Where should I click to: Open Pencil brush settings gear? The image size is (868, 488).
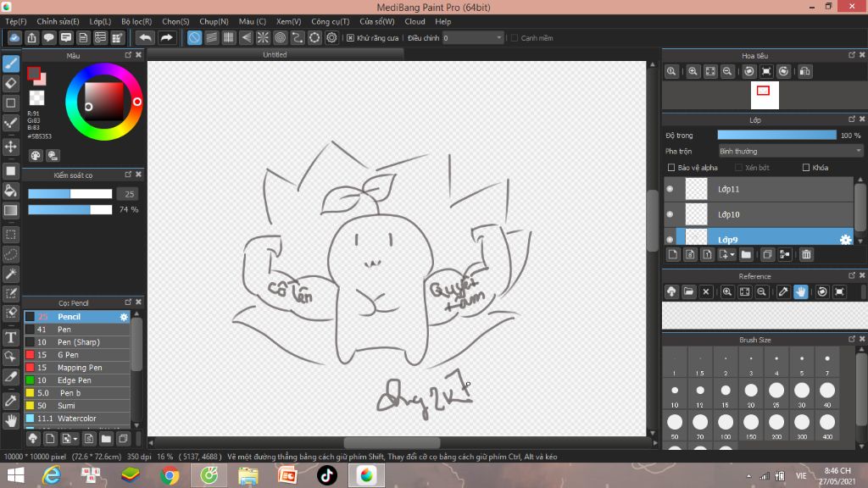[x=124, y=317]
